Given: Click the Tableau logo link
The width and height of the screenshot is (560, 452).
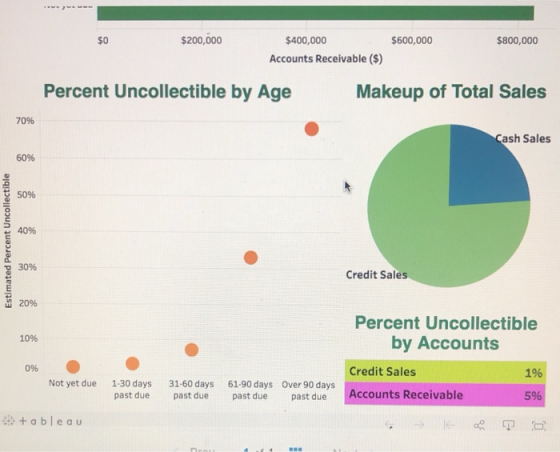Looking at the screenshot, I should (42, 421).
